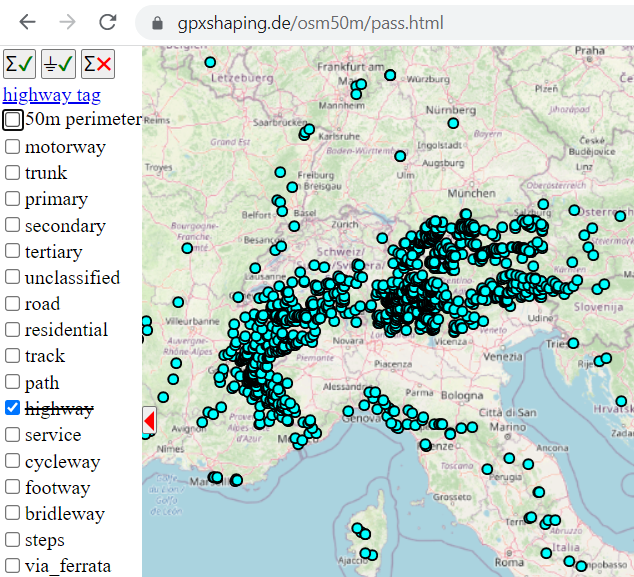Click the marker north of Villeurbanne
Image resolution: width=634 pixels, height=577 pixels.
pos(178,302)
